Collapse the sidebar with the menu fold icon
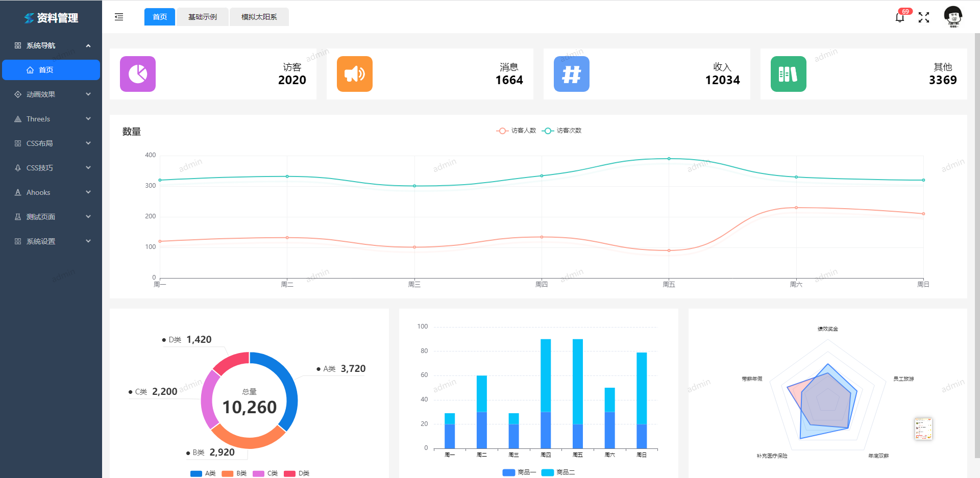Image resolution: width=980 pixels, height=478 pixels. [x=119, y=17]
